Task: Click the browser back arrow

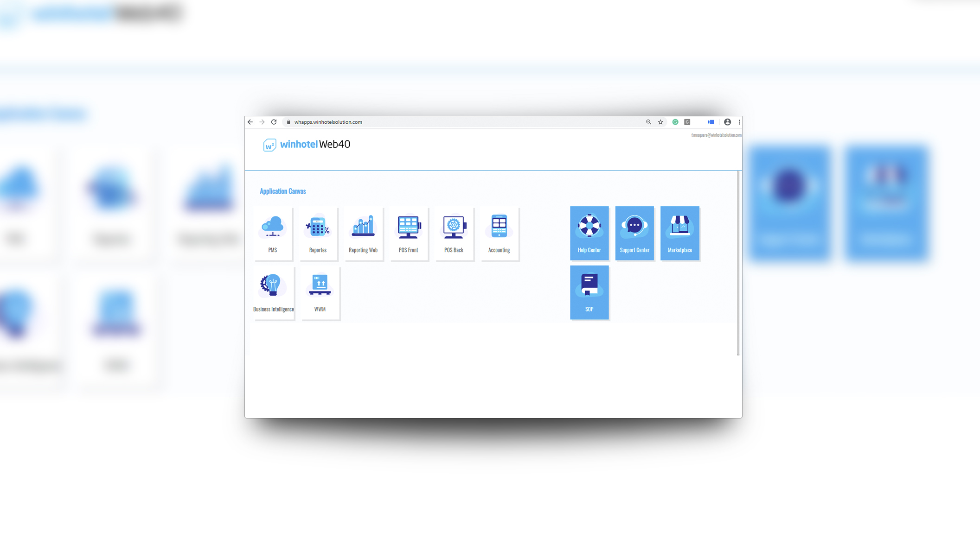Action: pos(250,122)
